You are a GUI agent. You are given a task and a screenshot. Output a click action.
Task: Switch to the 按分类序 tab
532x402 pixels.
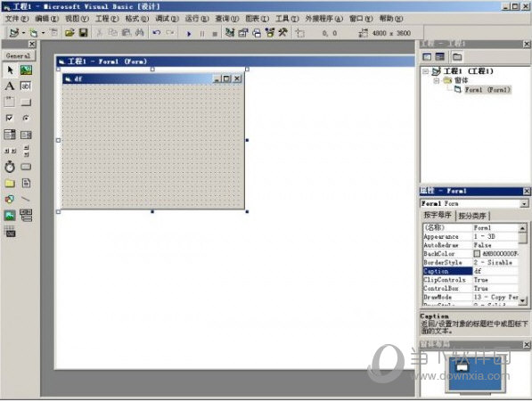pos(472,216)
